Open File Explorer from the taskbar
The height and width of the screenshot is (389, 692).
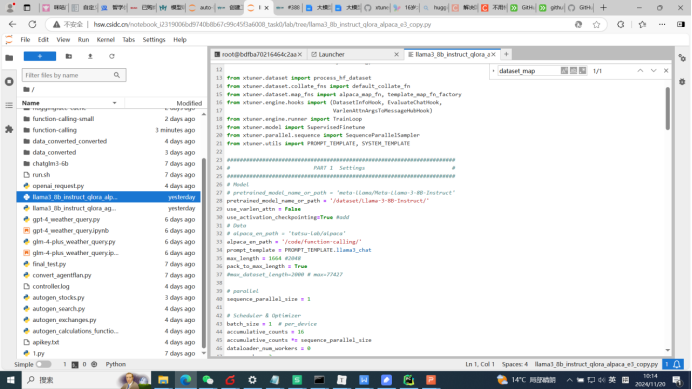pyautogui.click(x=163, y=380)
